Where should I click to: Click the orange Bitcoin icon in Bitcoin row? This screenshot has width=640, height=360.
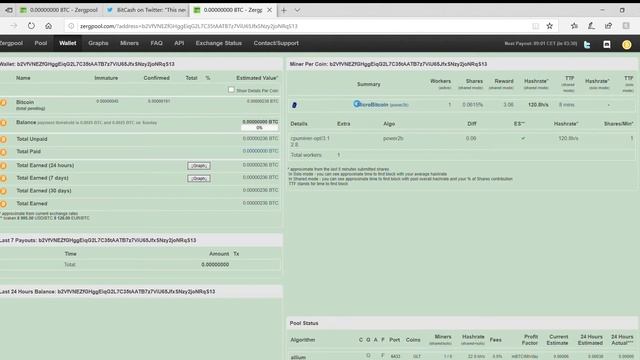[3, 103]
